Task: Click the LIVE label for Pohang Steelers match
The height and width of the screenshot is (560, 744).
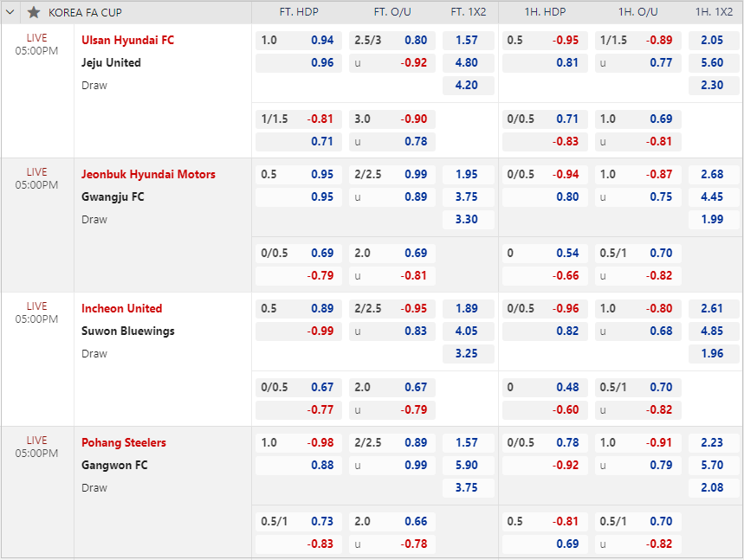Action: coord(36,441)
